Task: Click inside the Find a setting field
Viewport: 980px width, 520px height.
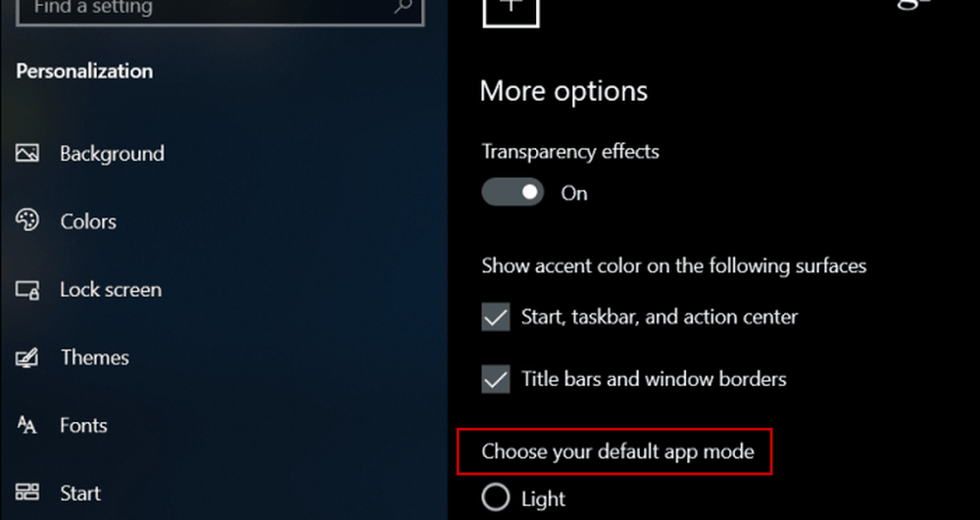Action: point(220,10)
